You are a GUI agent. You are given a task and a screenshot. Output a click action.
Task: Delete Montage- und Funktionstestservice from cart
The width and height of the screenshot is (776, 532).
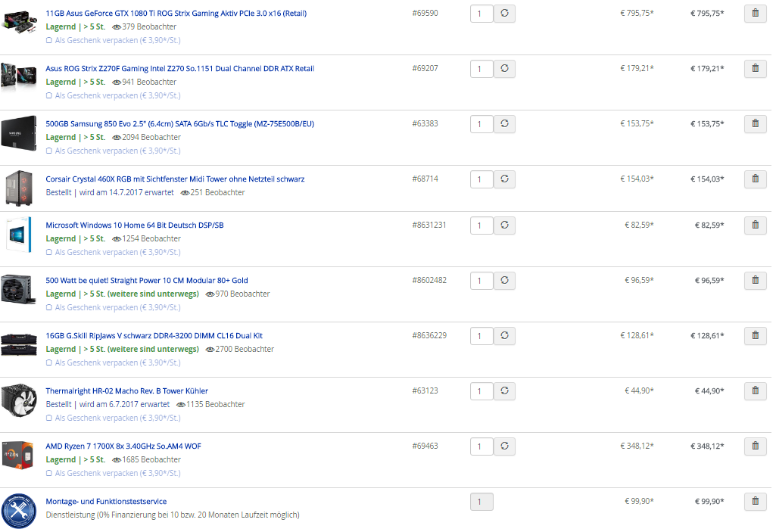click(756, 501)
